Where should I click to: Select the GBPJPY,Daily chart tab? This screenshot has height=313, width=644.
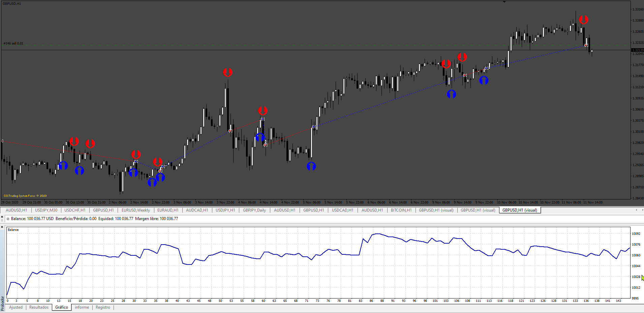254,210
